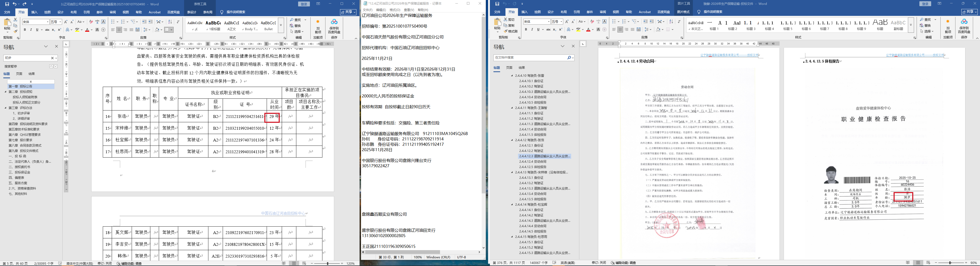Open the 宋体 font name dropdown in 辽河油田 Word

pyautogui.click(x=48, y=22)
